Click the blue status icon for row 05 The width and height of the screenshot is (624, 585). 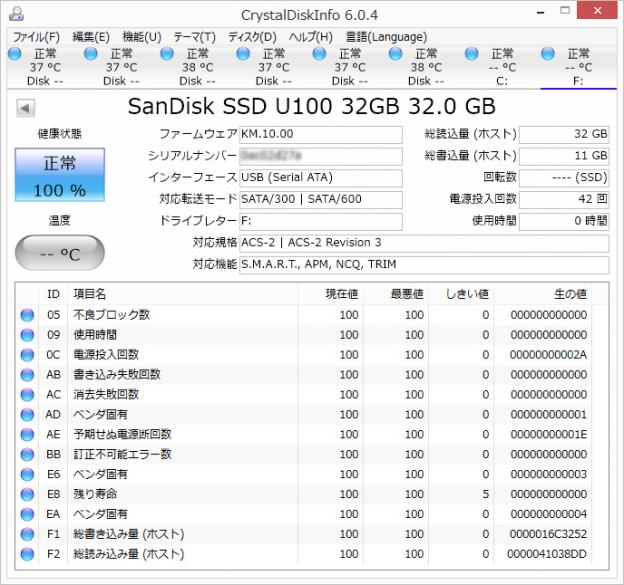(x=27, y=315)
